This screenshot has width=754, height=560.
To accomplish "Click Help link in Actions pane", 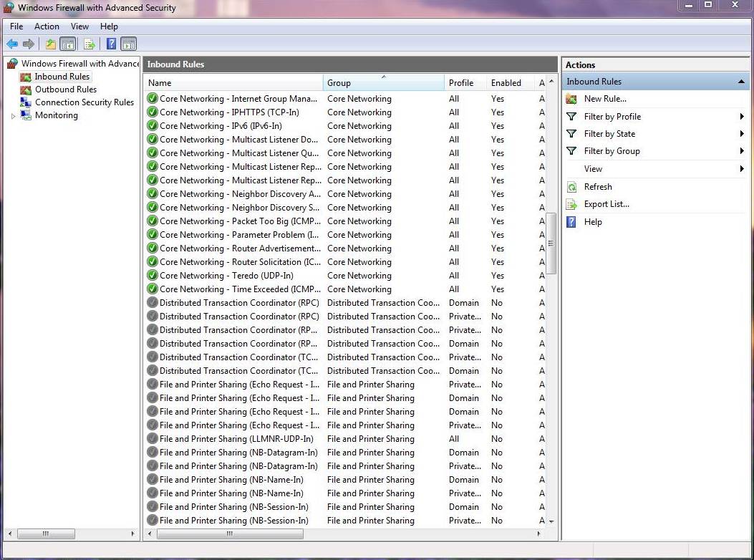I will coord(593,222).
